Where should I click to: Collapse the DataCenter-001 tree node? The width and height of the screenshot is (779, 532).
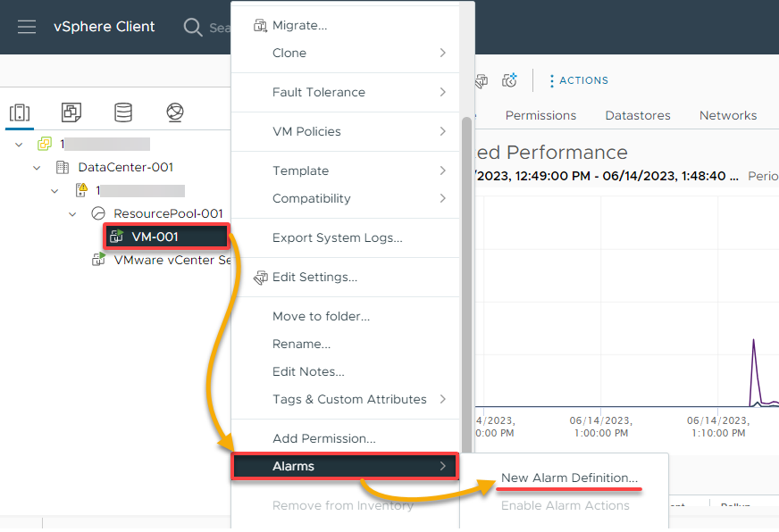tap(37, 168)
